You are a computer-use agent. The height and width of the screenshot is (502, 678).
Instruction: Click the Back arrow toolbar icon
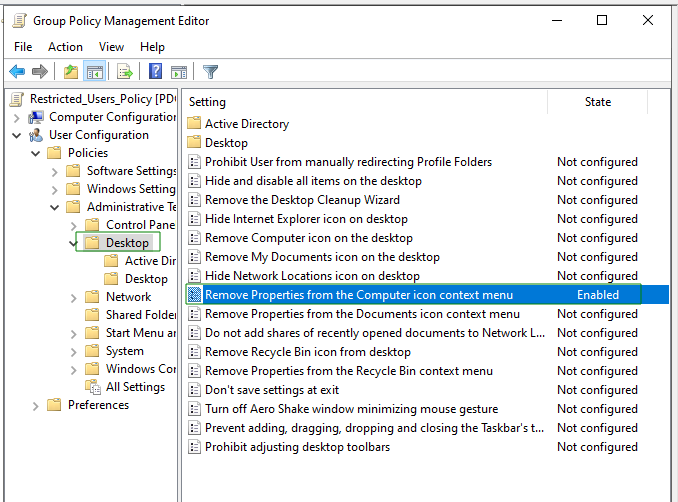coord(17,71)
